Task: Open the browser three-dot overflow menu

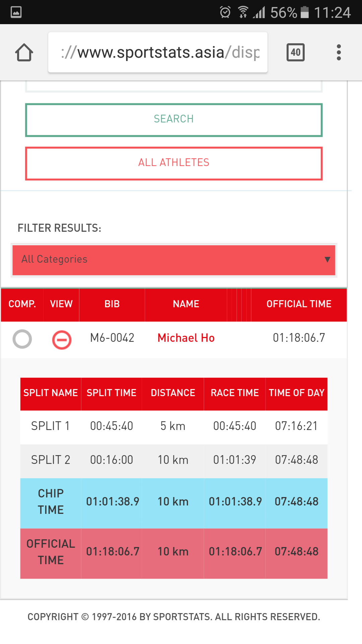Action: (x=339, y=52)
